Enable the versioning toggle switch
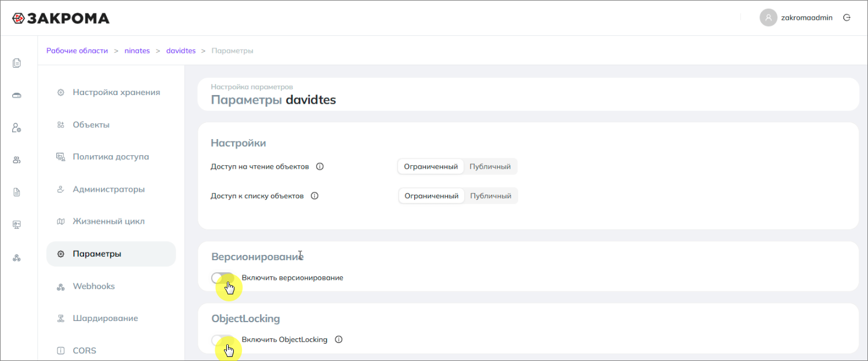868x361 pixels. pos(223,278)
